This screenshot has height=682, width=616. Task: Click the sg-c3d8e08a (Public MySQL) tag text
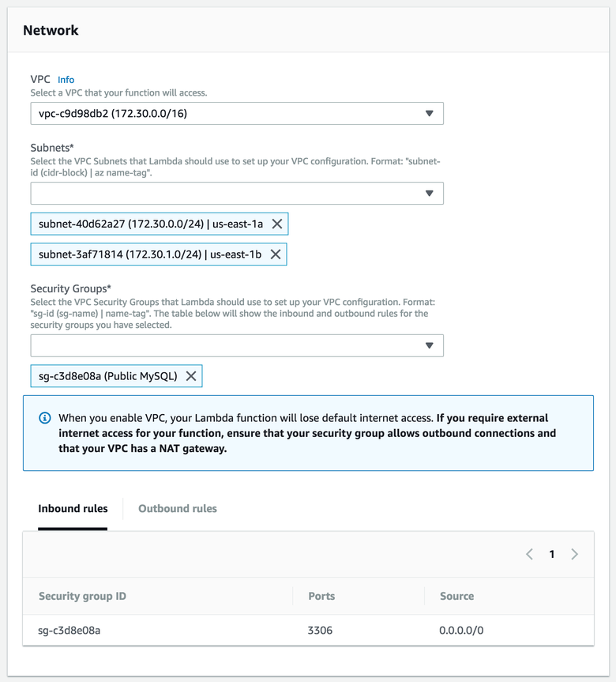108,376
